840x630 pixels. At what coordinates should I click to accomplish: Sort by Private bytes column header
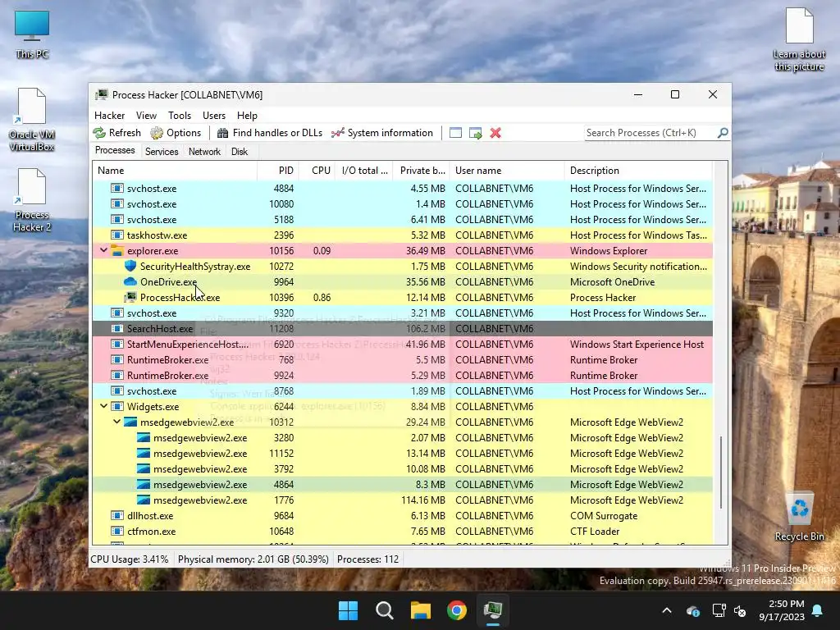click(422, 171)
